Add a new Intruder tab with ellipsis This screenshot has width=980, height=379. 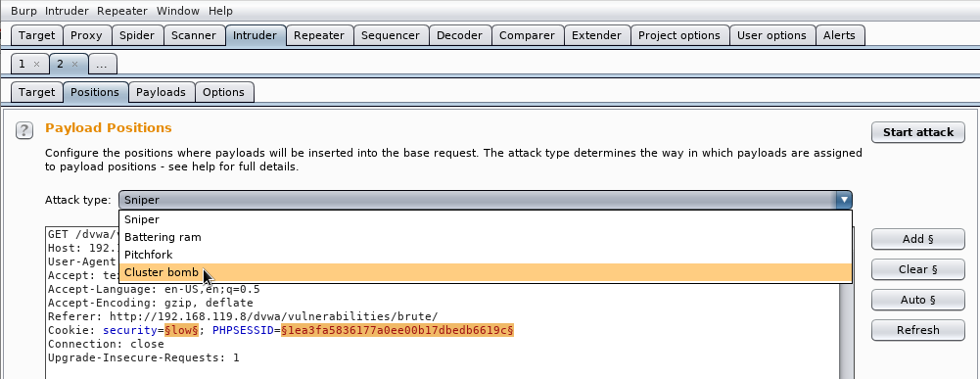pyautogui.click(x=102, y=64)
